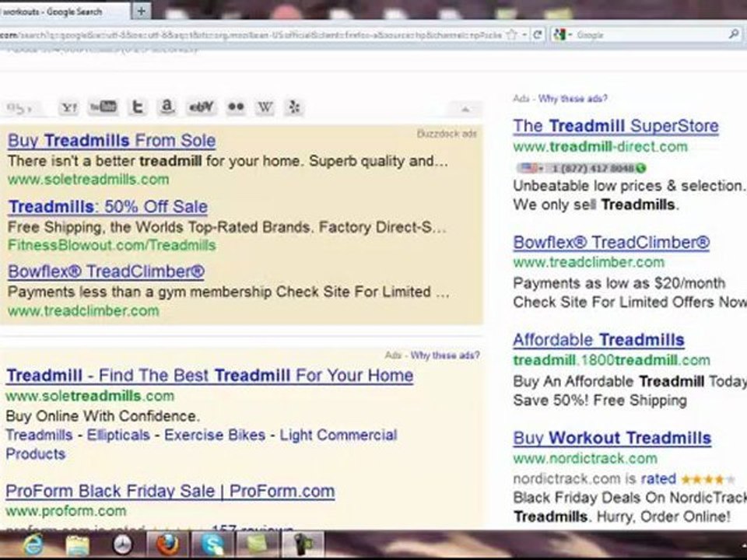Viewport: 747px width, 560px height.
Task: Click the clock application in taskbar
Action: click(x=122, y=544)
